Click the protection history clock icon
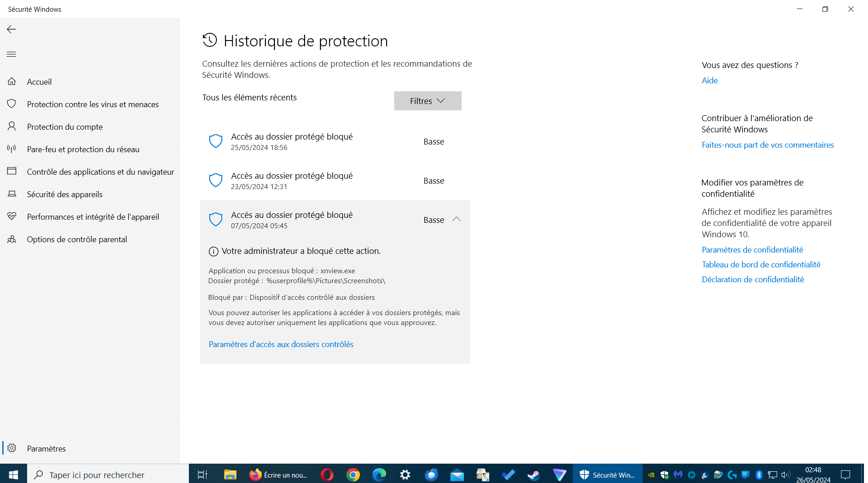Viewport: 868px width, 483px height. [210, 40]
